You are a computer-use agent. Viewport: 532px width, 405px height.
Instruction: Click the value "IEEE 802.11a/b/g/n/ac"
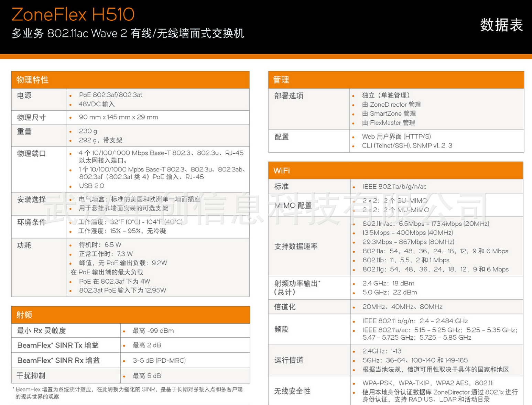394,187
